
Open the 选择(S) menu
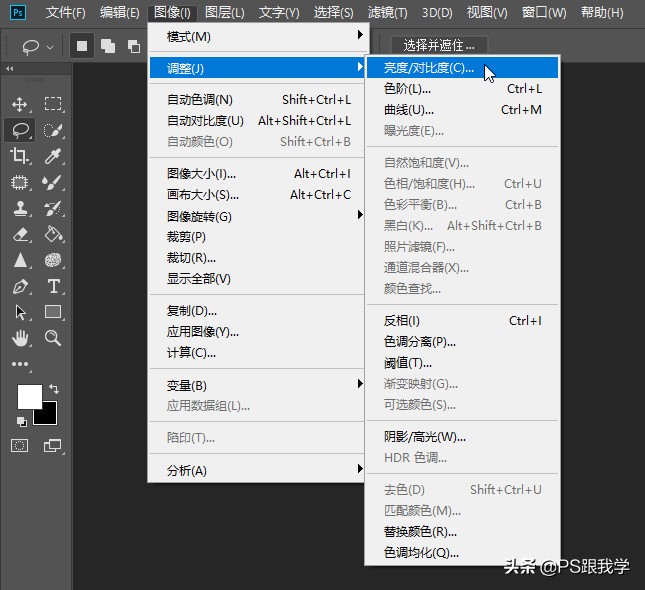(x=333, y=13)
